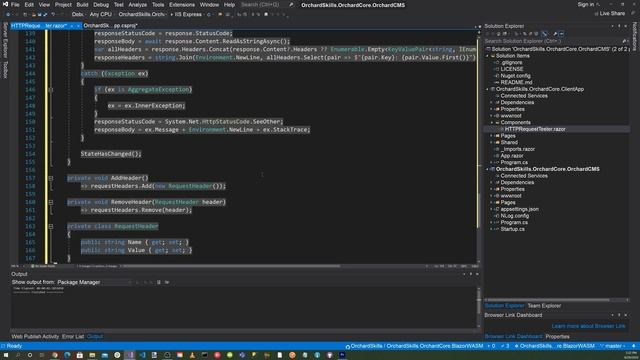Select Startup.cs file
Screen dimensions: 640x360
pyautogui.click(x=513, y=229)
